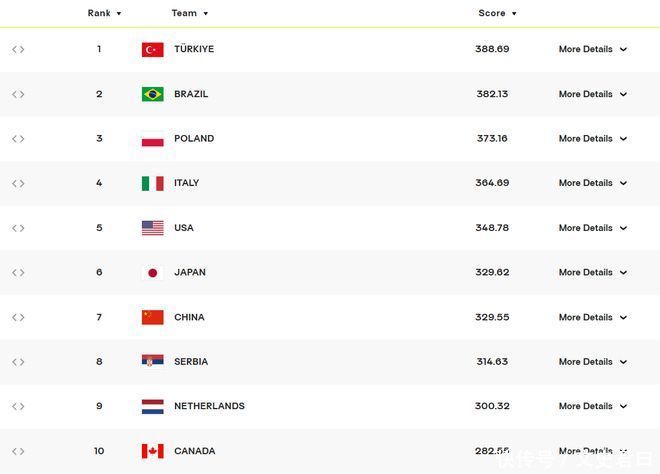Click Italy's score 364.69
This screenshot has width=660, height=474.
492,183
